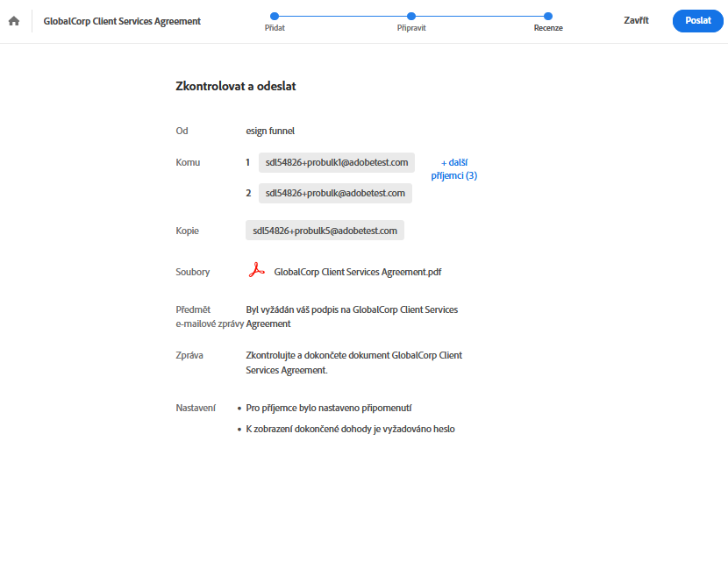Click the copy recipient sdl54826+probulk5@adobetest.com

coord(325,231)
